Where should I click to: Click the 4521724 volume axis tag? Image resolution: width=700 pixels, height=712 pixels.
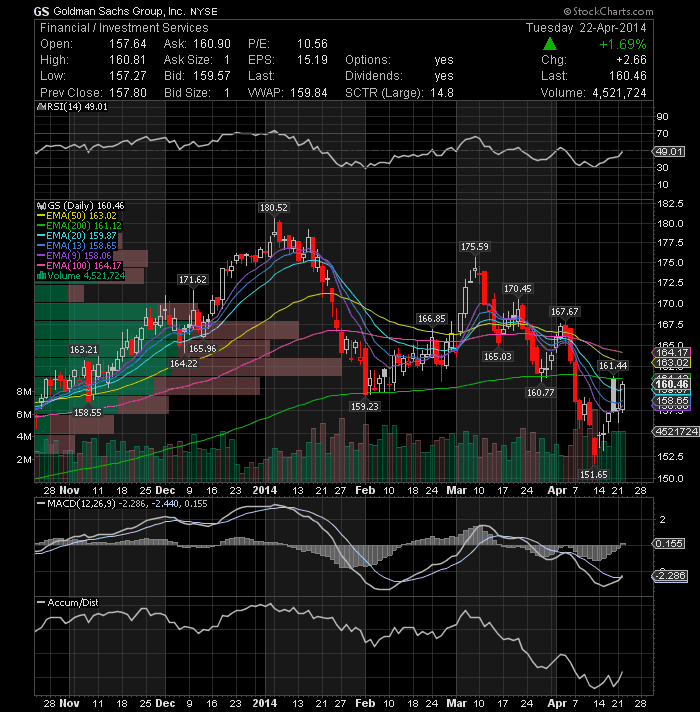click(x=676, y=431)
